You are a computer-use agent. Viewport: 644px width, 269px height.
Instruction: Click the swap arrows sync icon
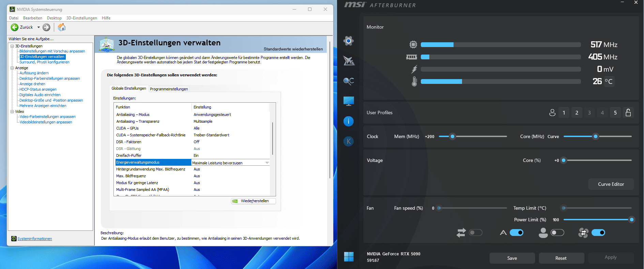[461, 233]
